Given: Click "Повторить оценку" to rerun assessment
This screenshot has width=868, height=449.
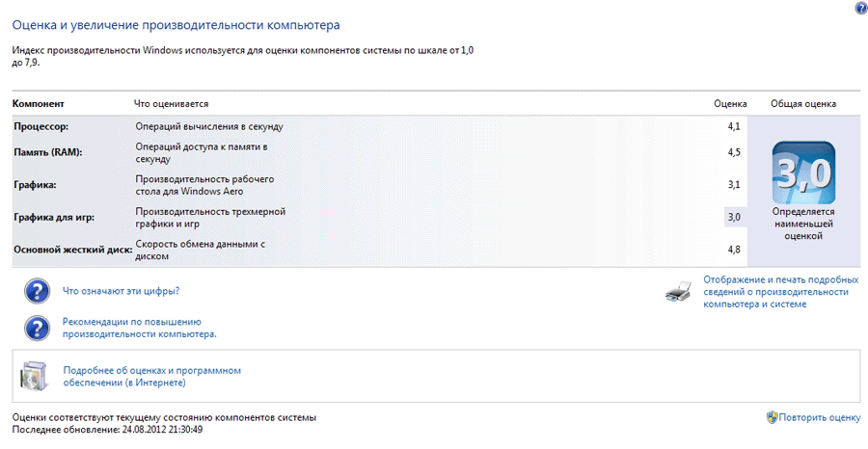Looking at the screenshot, I should pos(820,417).
